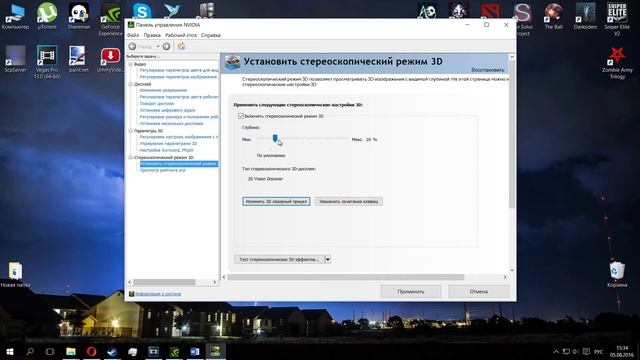Screen dimensions: 640x360
Task: Click the Sniper Elite V2 desktop icon
Action: coord(617,20)
